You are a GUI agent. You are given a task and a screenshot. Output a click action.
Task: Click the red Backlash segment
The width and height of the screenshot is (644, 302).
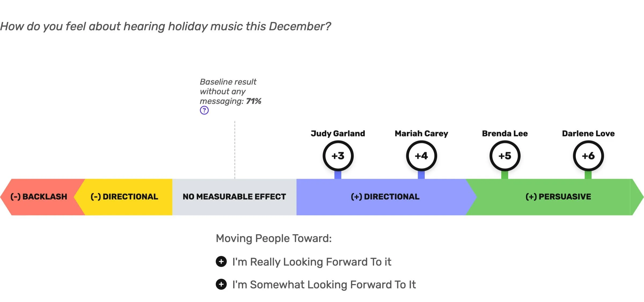point(39,197)
